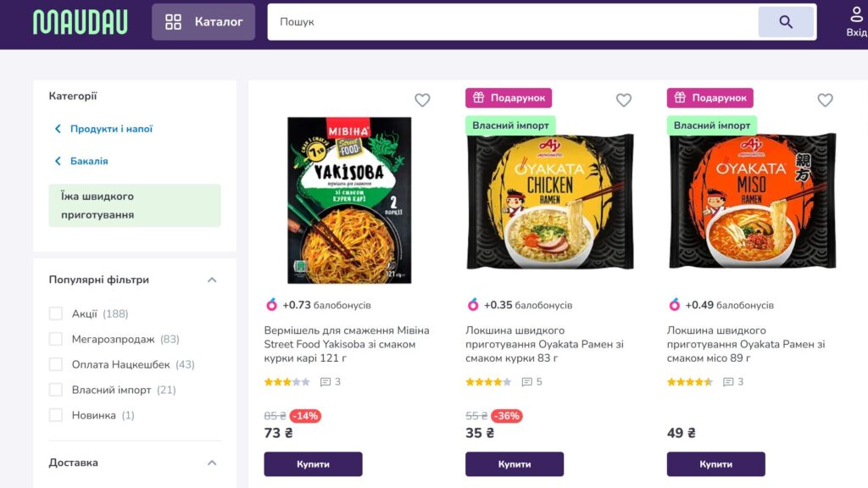
Task: Enable the Акції filter checkbox
Action: (x=56, y=313)
